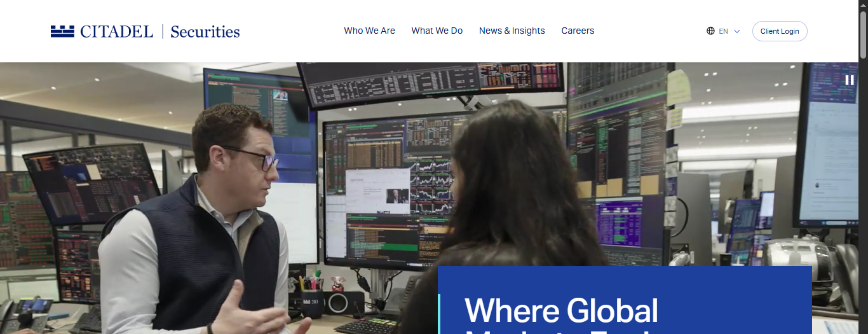This screenshot has width=868, height=334.
Task: Pause the hero background video
Action: pos(850,80)
